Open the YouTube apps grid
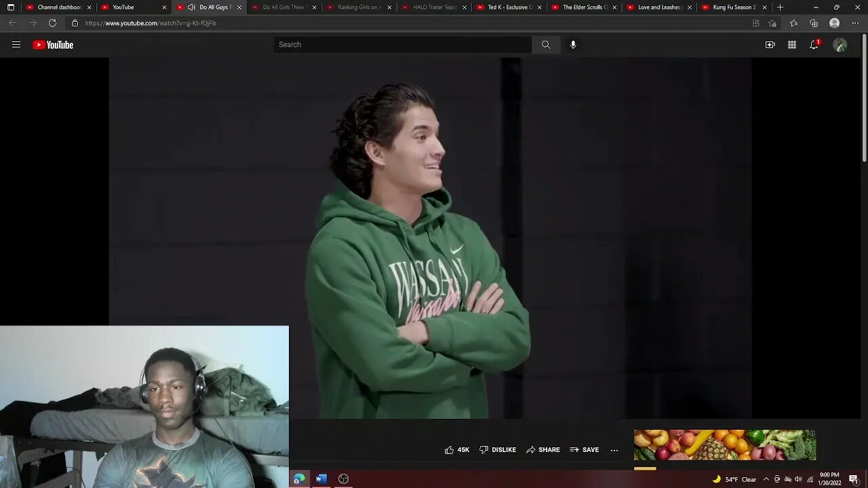Viewport: 868px width, 488px height. click(x=792, y=45)
